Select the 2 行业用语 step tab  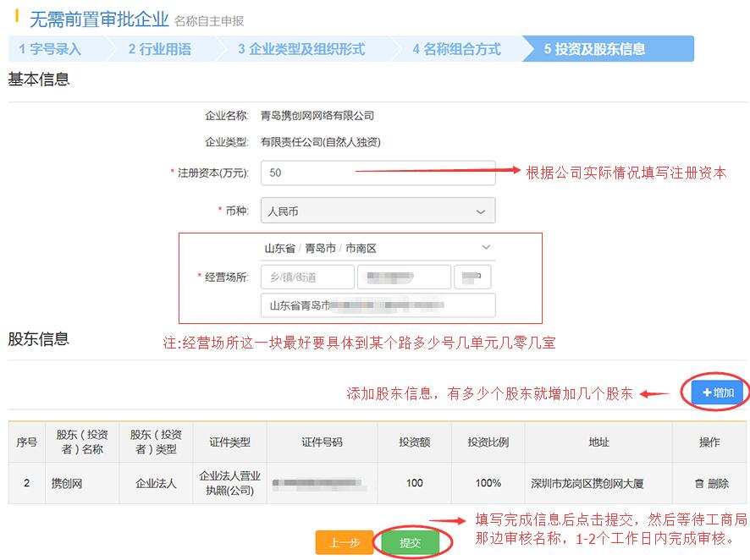point(161,48)
